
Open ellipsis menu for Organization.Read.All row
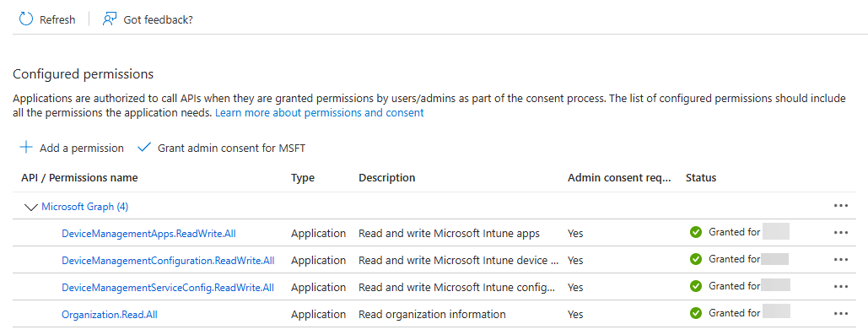(840, 313)
